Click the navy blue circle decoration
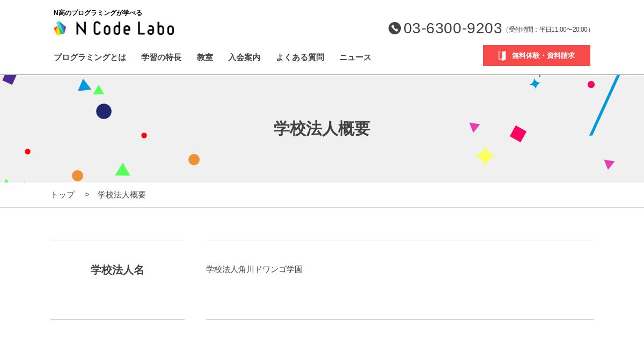Screen dimensions: 644x338 (x=104, y=112)
